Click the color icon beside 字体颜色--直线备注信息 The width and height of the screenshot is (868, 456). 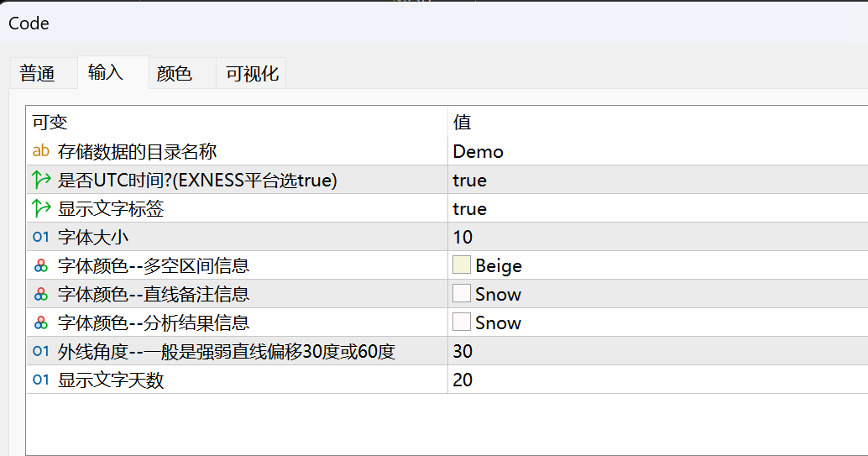[x=41, y=294]
